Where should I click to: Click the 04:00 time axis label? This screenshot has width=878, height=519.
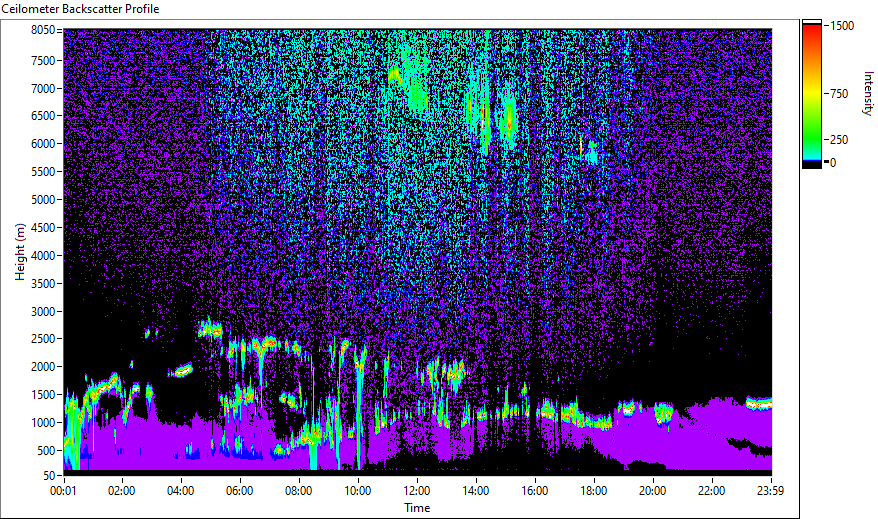pyautogui.click(x=180, y=491)
